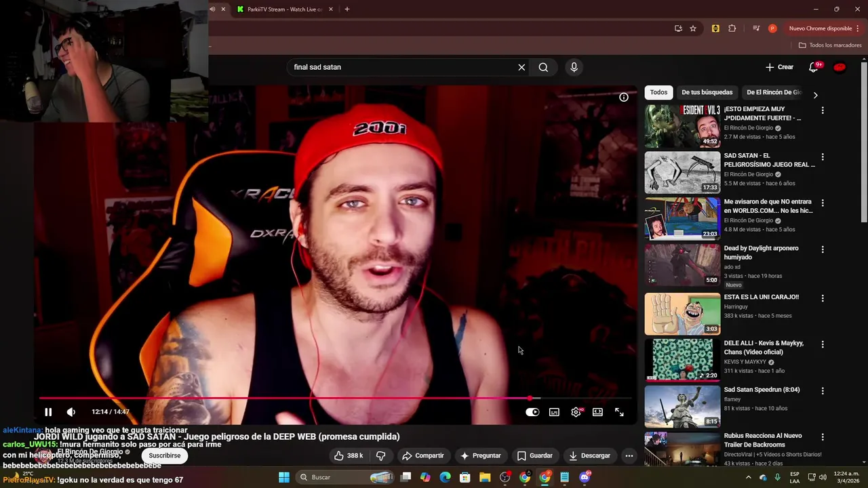Screen dimensions: 868x488
Task: Open YouTube notifications bell
Action: (814, 67)
